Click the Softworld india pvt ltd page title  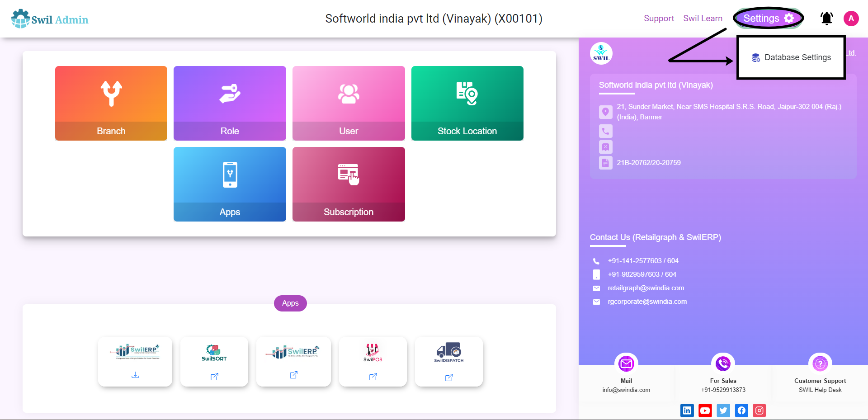coord(434,19)
